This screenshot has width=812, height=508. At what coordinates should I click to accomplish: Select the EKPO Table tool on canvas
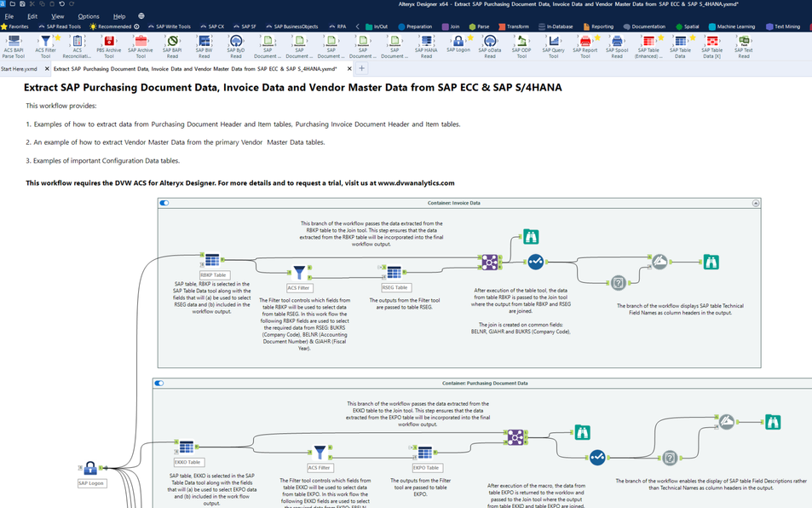click(x=425, y=453)
